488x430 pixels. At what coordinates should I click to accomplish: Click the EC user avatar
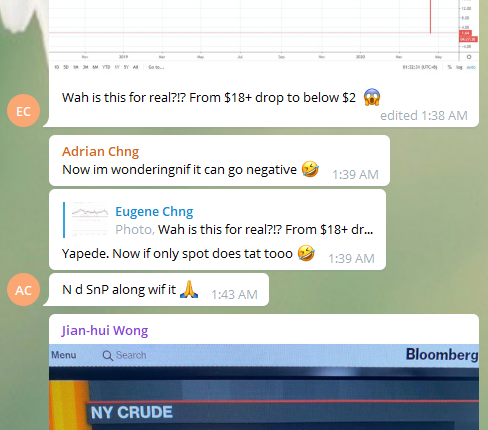pos(23,111)
